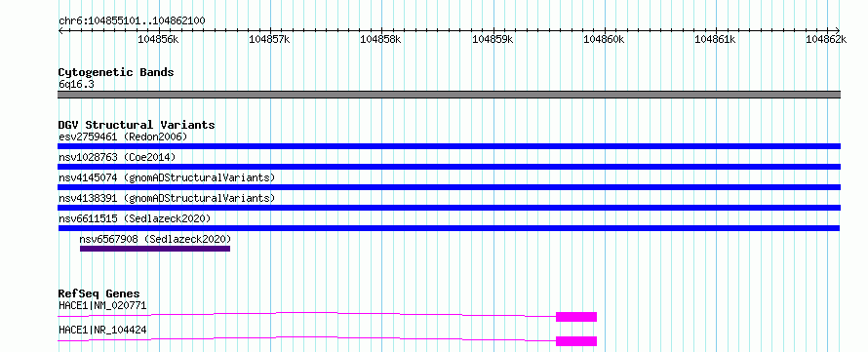Select the nsv1028763 (Coe2014) variant bar
This screenshot has width=868, height=352.
coord(449,167)
